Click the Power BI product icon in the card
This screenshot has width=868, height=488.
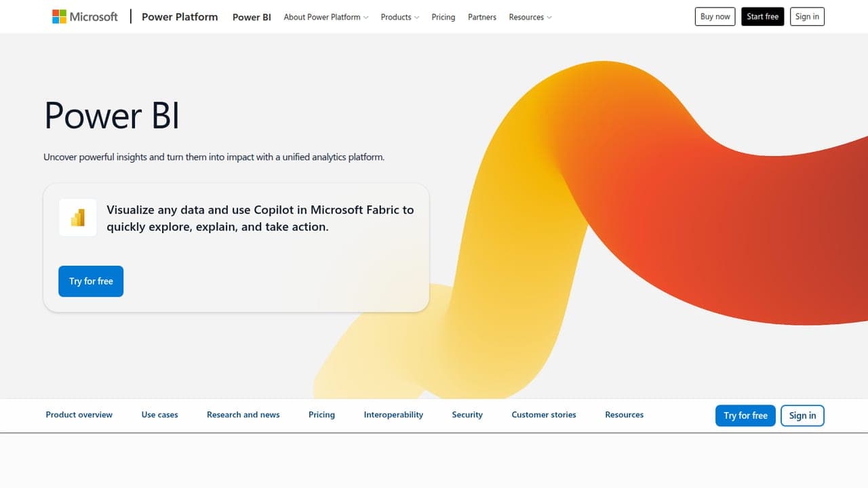(x=78, y=218)
